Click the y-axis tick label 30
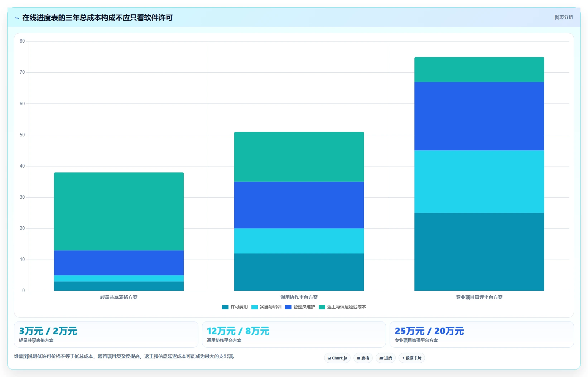The height and width of the screenshot is (377, 588). tap(22, 197)
